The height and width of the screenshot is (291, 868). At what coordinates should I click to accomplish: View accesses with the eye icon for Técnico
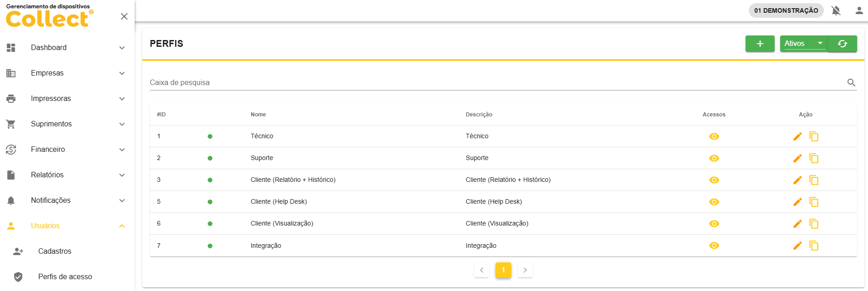(x=714, y=136)
